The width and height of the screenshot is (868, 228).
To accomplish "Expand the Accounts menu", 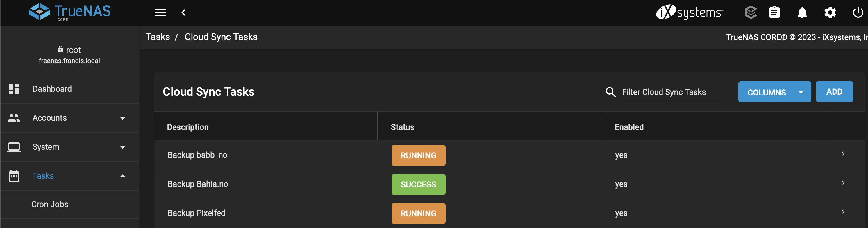I will [70, 118].
